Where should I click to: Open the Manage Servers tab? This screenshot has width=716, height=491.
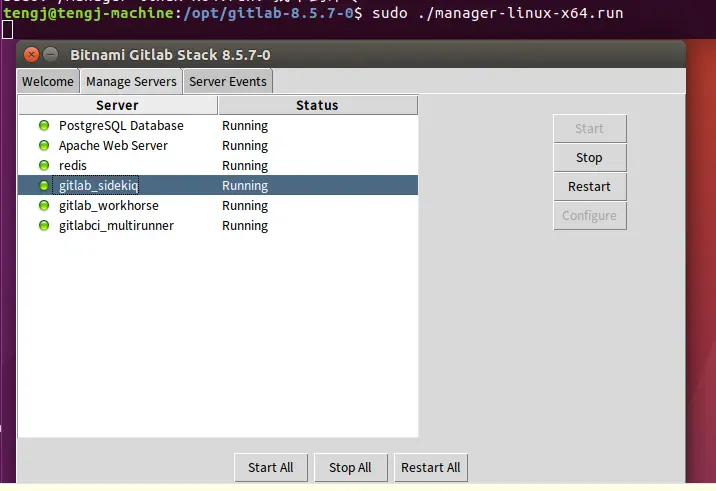(x=131, y=81)
